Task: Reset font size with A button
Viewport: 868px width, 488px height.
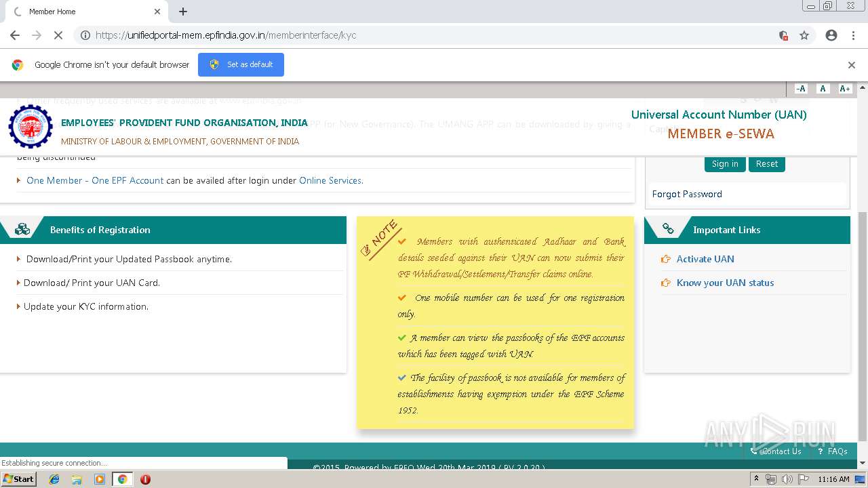Action: click(823, 89)
